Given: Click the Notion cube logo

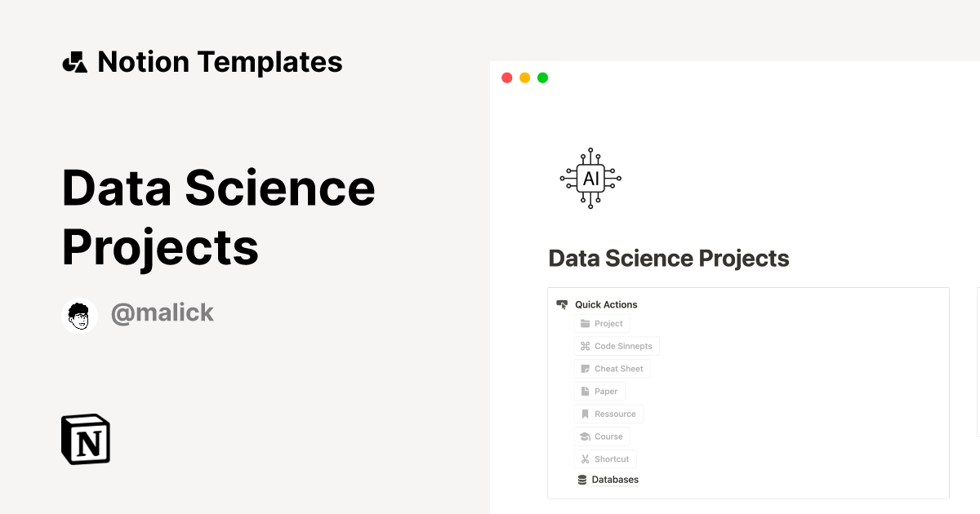Looking at the screenshot, I should click(x=86, y=439).
